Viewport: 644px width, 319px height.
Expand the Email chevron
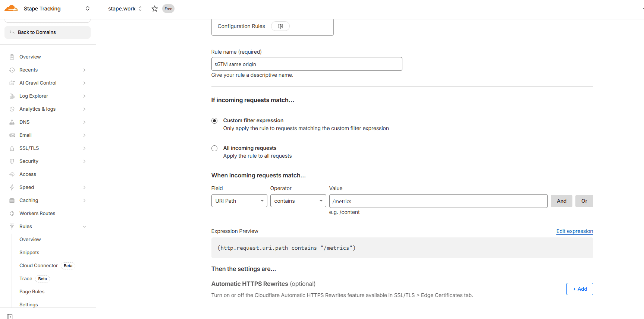pos(84,135)
